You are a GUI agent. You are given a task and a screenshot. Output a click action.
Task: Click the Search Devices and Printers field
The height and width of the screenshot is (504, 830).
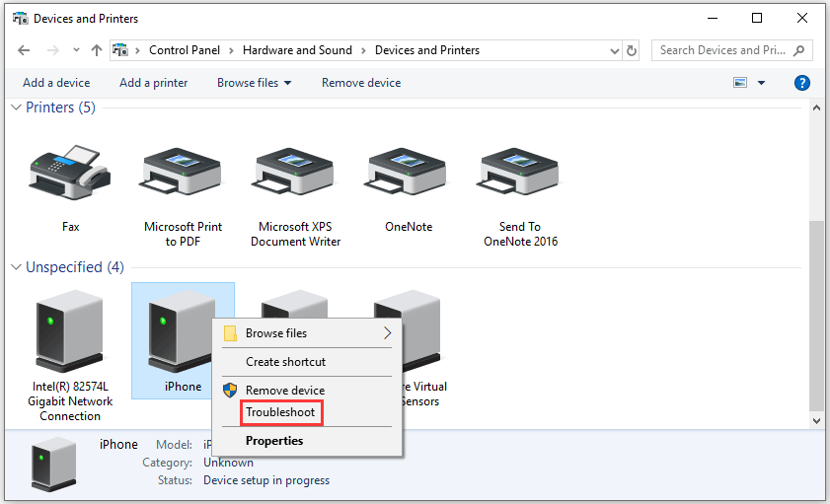[722, 50]
